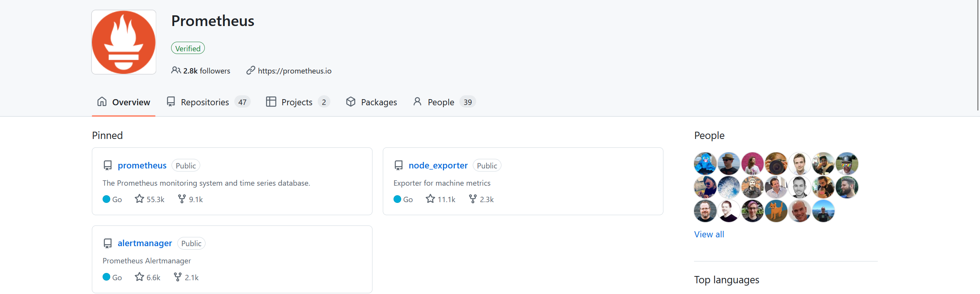Click the repository icon in the prometheus card
The image size is (980, 294).
click(108, 165)
